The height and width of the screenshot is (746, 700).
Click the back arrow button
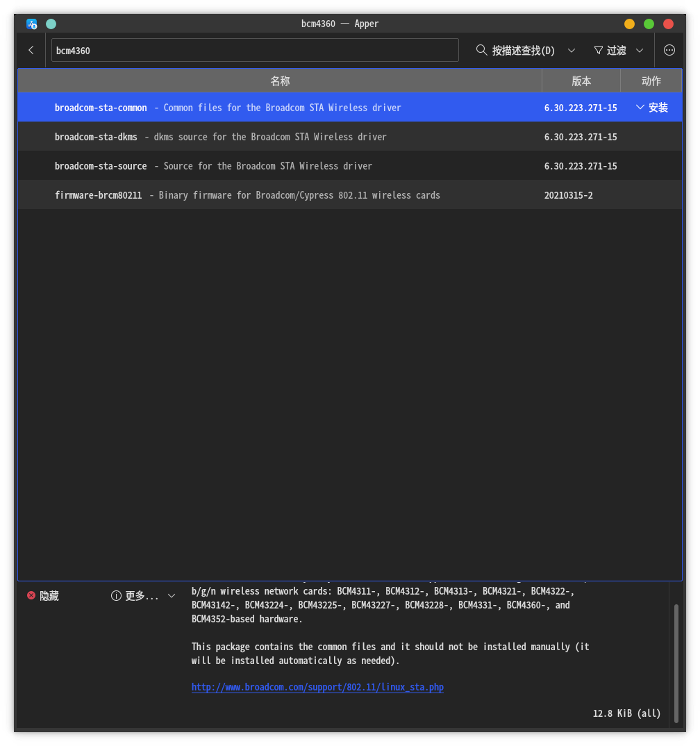pos(31,50)
